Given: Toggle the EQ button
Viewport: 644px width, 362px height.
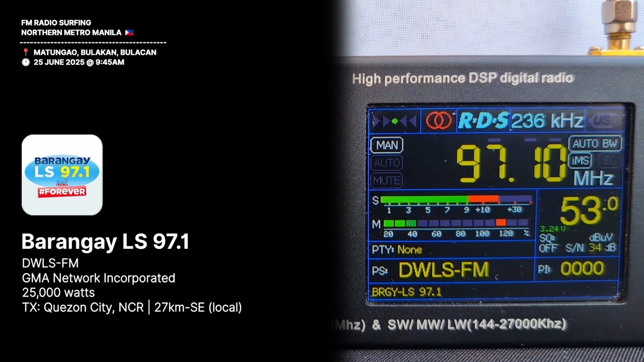Looking at the screenshot, I should (x=609, y=160).
